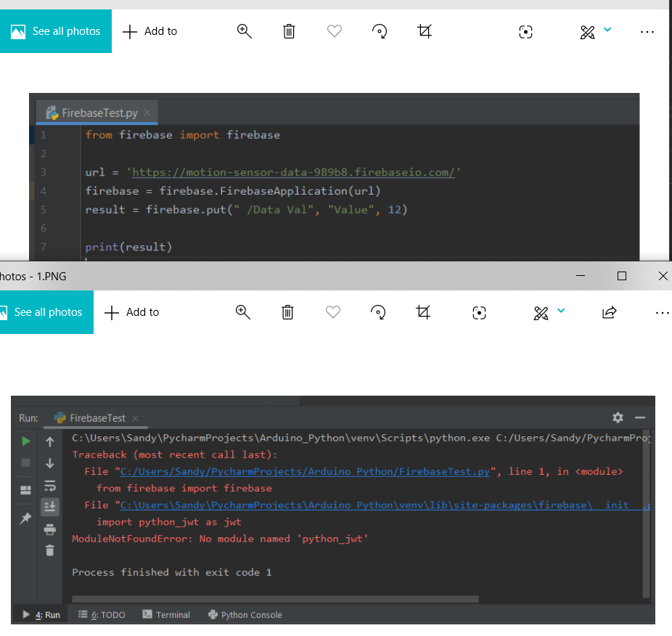This screenshot has height=636, width=672.
Task: Select the Rotate icon in the Photos toolbar
Action: point(378,312)
